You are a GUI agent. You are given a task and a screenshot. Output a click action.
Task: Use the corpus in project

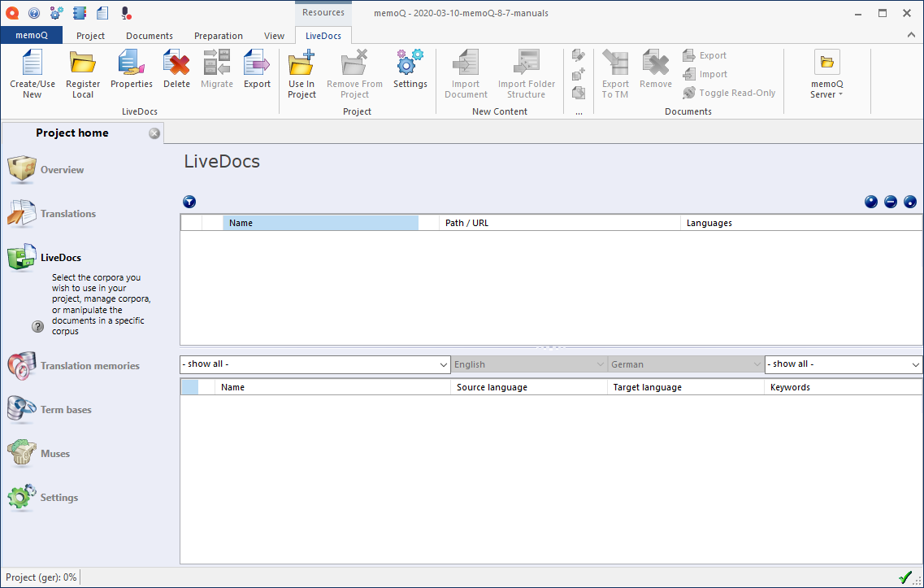[301, 74]
